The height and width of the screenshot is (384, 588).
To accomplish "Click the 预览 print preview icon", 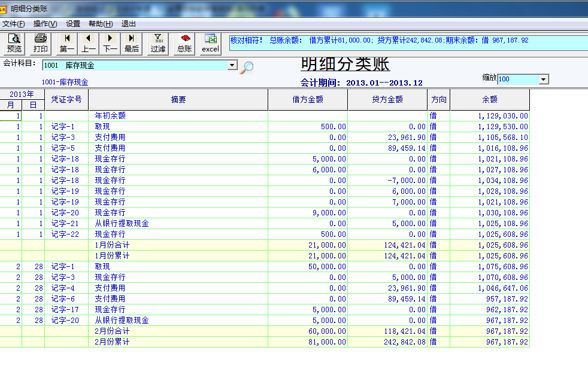I will tap(14, 44).
